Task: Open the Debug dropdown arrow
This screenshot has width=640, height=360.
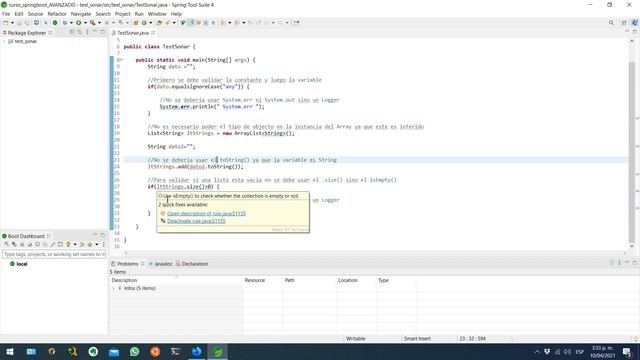Action: pos(71,23)
